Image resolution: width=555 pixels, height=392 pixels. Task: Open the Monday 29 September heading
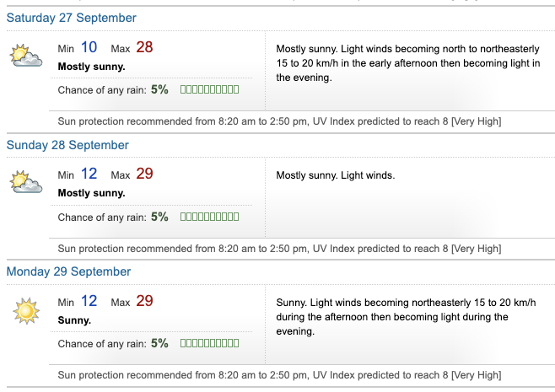pos(68,271)
